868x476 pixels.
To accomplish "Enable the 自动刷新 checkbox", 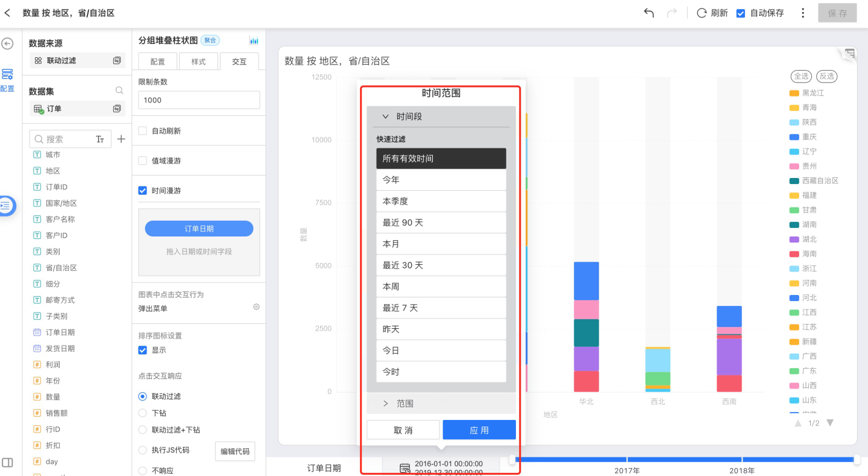I will pyautogui.click(x=143, y=131).
